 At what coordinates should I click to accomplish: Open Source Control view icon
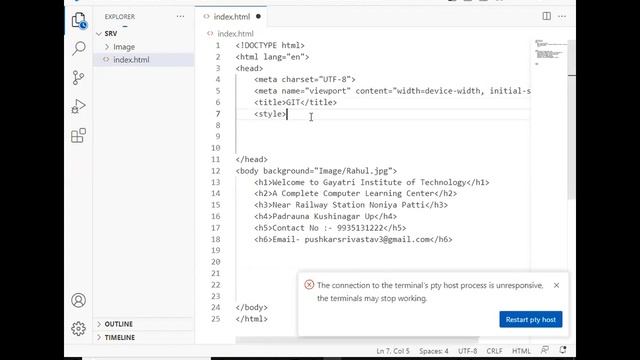pyautogui.click(x=78, y=78)
